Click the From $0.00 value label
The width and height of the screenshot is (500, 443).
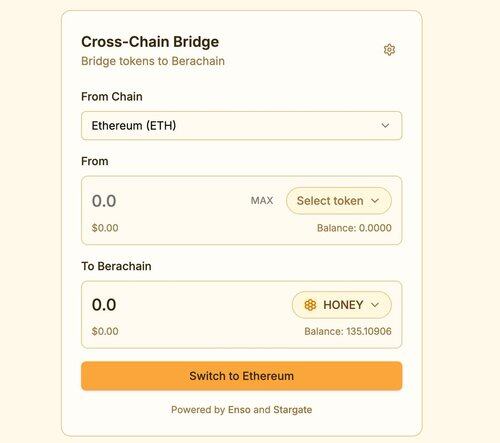coord(105,228)
